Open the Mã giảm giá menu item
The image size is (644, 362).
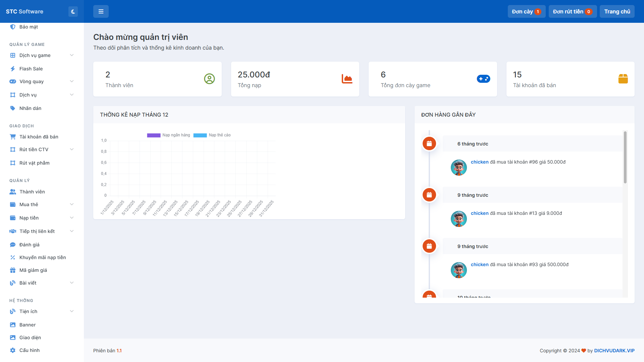pyautogui.click(x=33, y=270)
